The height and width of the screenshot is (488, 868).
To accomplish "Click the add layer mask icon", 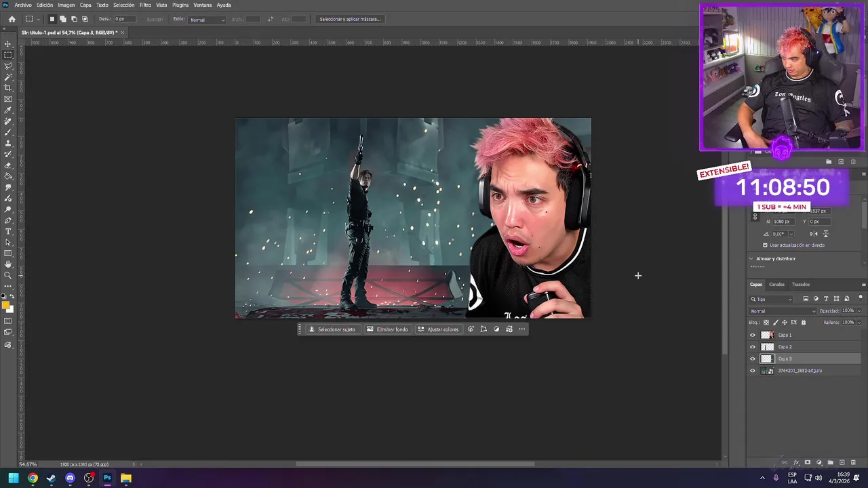I will point(808,462).
